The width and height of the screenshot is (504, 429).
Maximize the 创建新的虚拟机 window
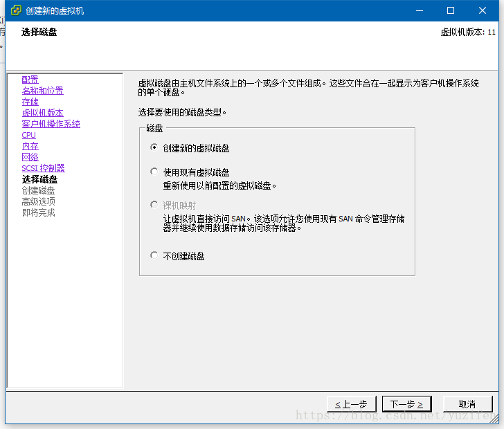pyautogui.click(x=451, y=10)
